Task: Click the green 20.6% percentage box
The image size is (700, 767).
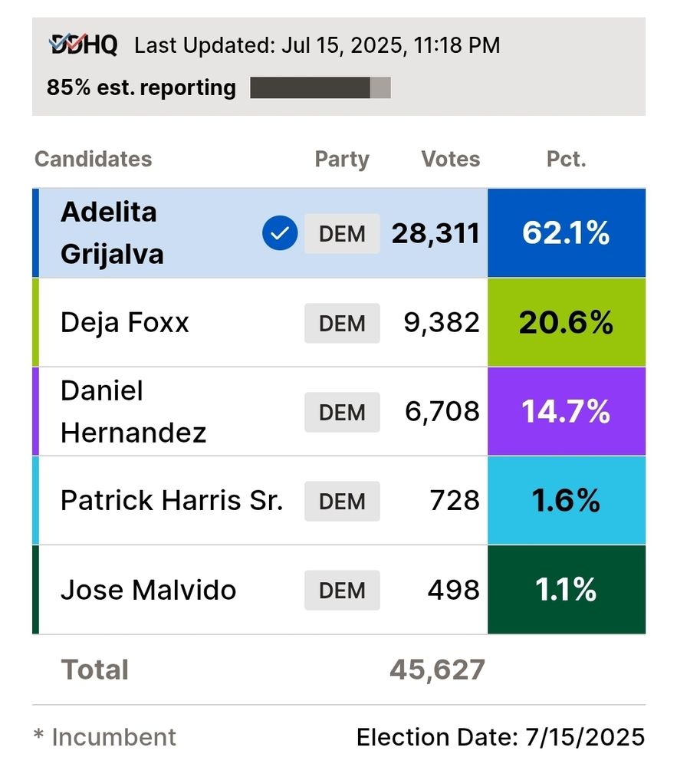Action: [567, 322]
